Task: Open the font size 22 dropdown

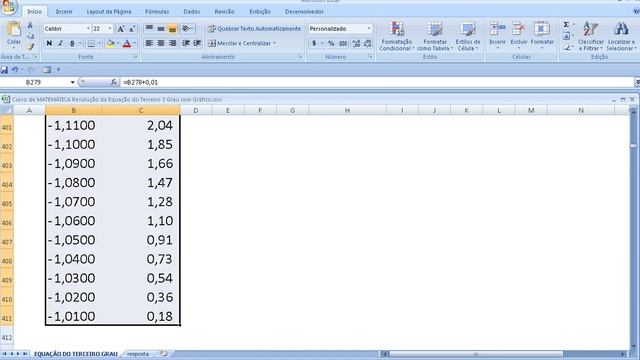Action: pyautogui.click(x=110, y=29)
